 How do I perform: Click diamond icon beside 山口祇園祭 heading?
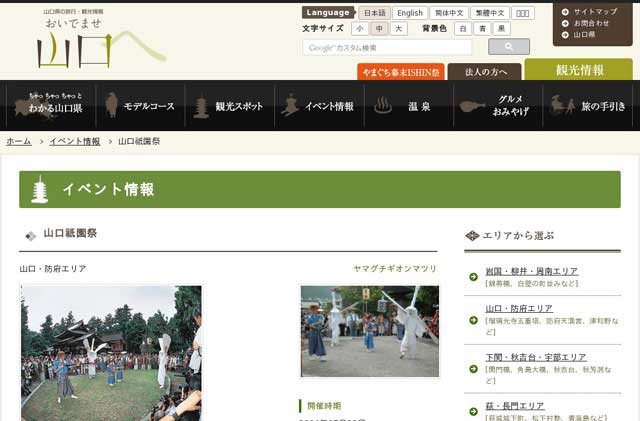coord(31,236)
